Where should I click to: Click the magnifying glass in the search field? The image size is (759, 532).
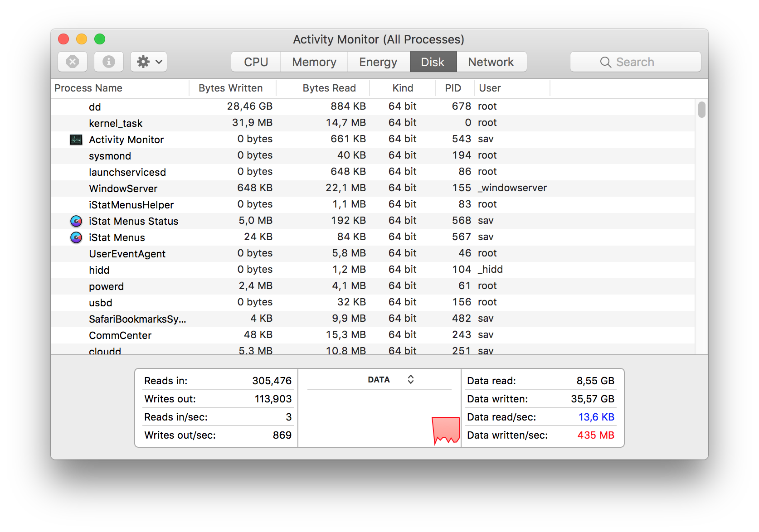coord(606,62)
